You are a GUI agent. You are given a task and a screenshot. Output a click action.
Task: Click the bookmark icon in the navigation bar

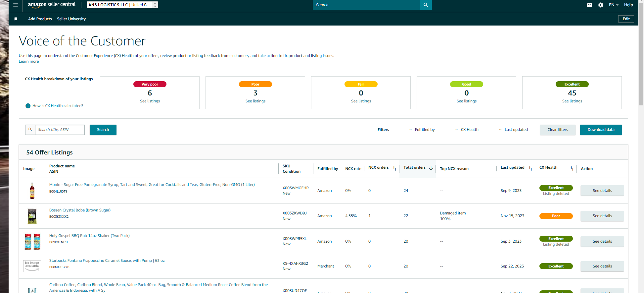click(16, 19)
